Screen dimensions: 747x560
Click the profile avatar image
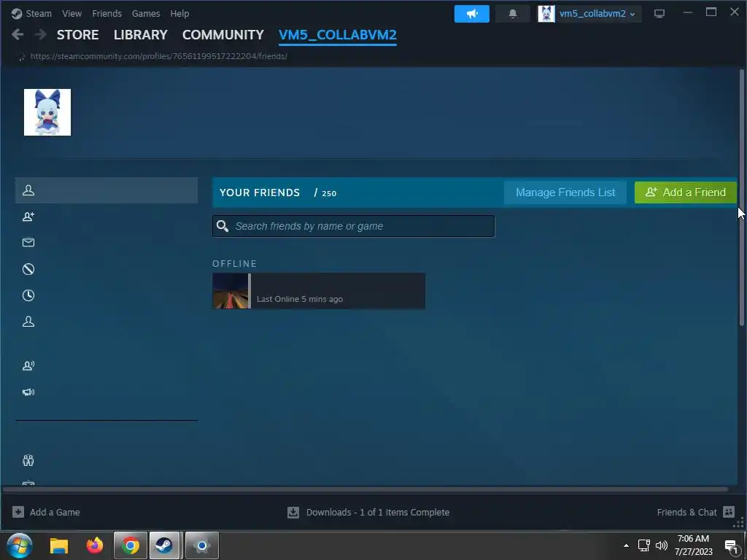tap(47, 112)
